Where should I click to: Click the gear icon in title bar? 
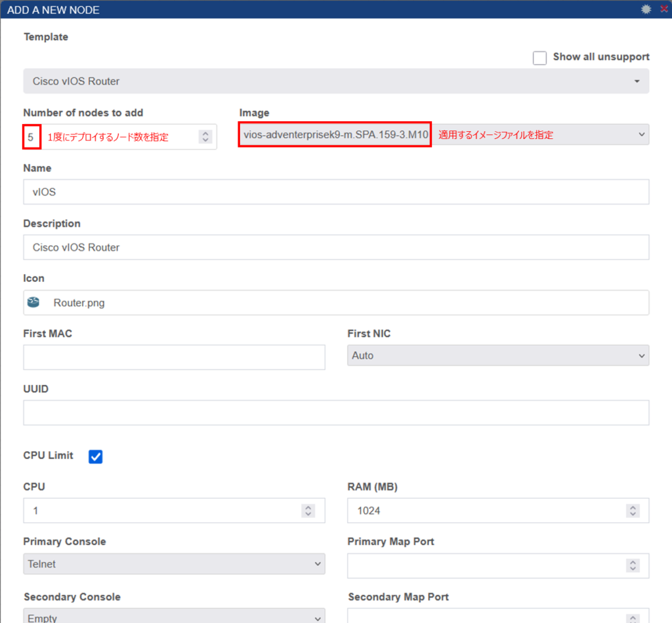point(646,9)
